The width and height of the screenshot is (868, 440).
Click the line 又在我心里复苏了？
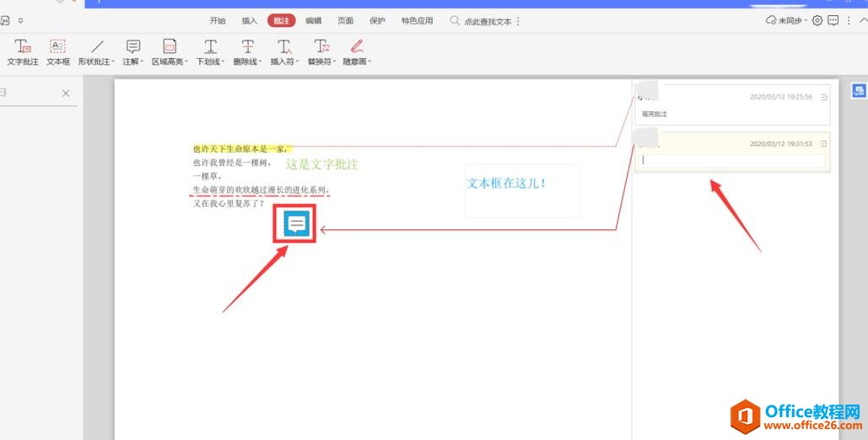229,203
